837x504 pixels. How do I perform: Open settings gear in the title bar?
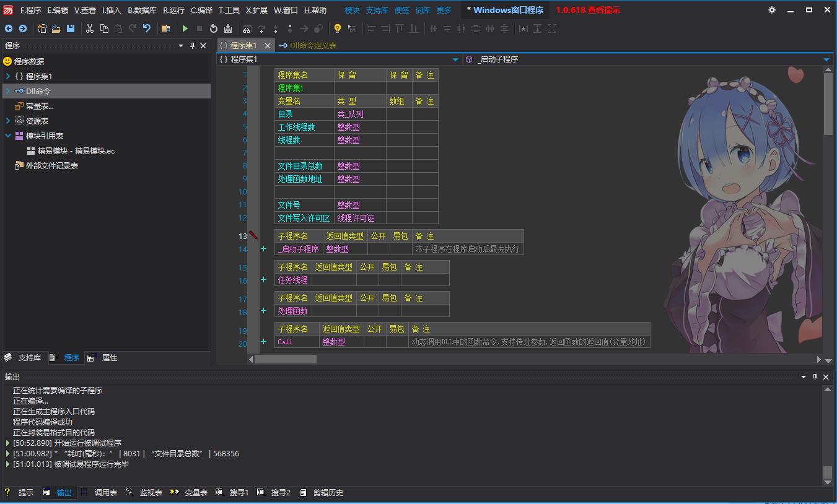[772, 10]
